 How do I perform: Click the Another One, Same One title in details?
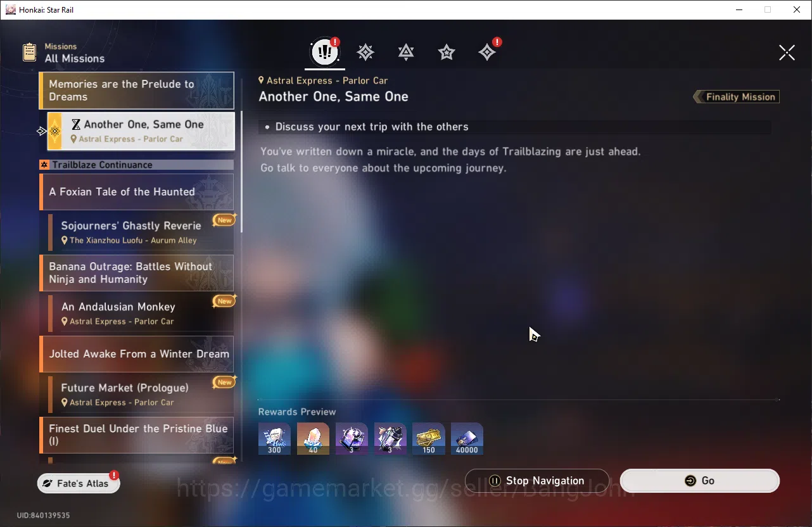pyautogui.click(x=334, y=97)
